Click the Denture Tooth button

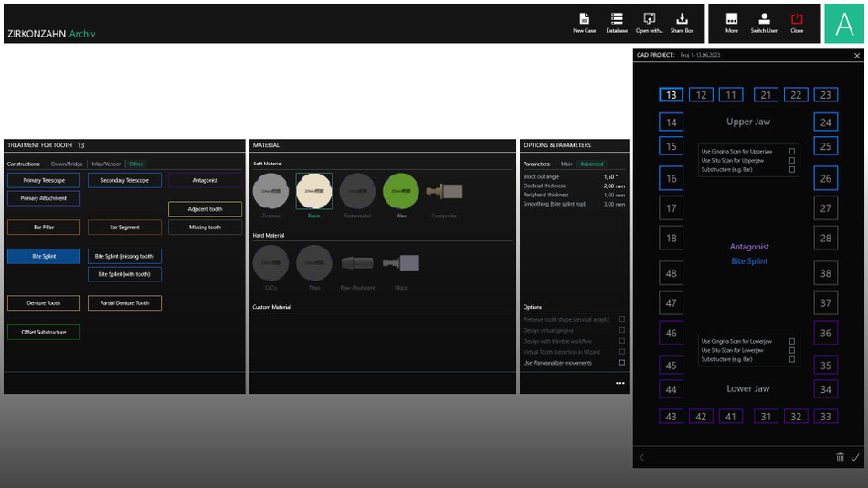tap(44, 303)
